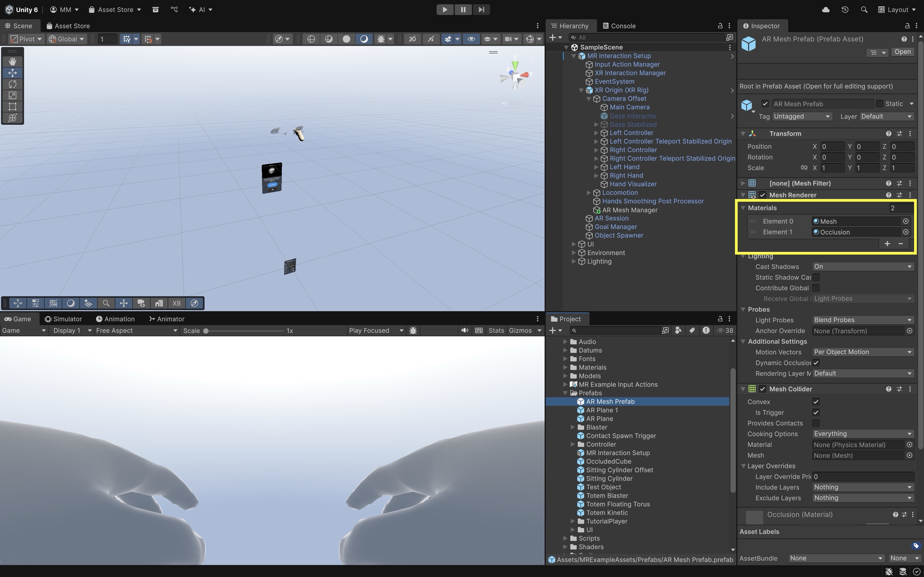Switch to the Animator tab

click(167, 319)
